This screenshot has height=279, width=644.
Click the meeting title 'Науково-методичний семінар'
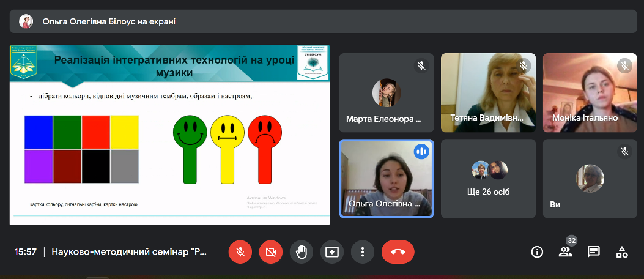[x=130, y=252]
